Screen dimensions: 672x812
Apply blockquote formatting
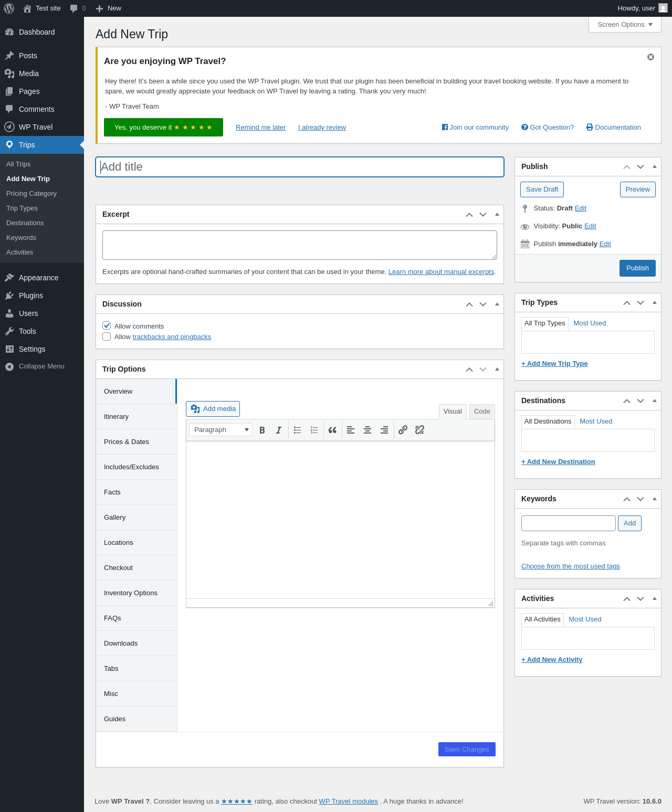pos(332,430)
